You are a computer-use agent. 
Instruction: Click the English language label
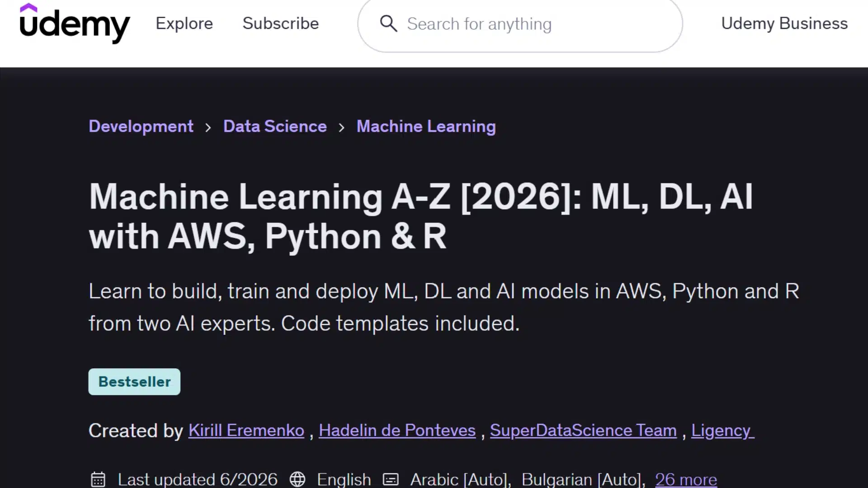(x=344, y=479)
